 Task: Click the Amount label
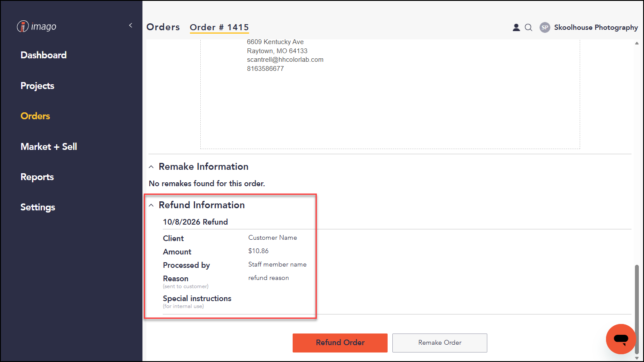pyautogui.click(x=177, y=252)
